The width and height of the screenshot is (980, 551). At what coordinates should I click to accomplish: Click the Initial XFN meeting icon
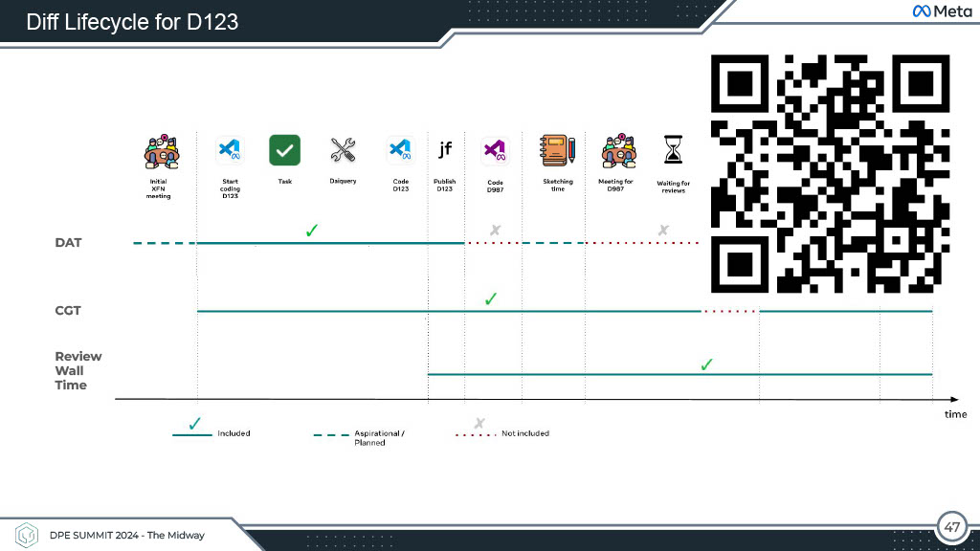pos(161,151)
